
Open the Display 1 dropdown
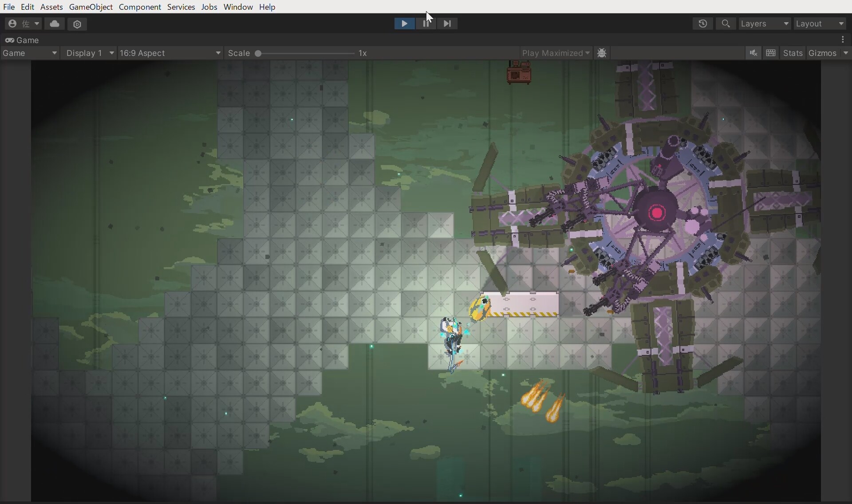pos(90,53)
